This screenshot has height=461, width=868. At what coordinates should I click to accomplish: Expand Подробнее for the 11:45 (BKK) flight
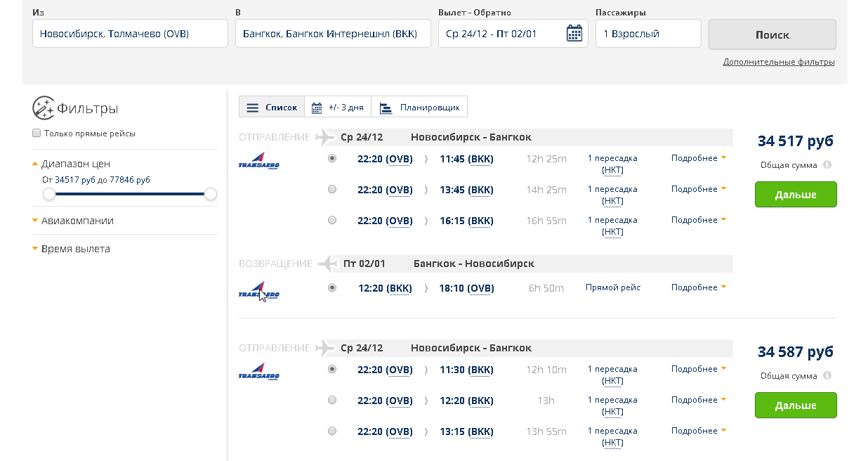point(698,158)
